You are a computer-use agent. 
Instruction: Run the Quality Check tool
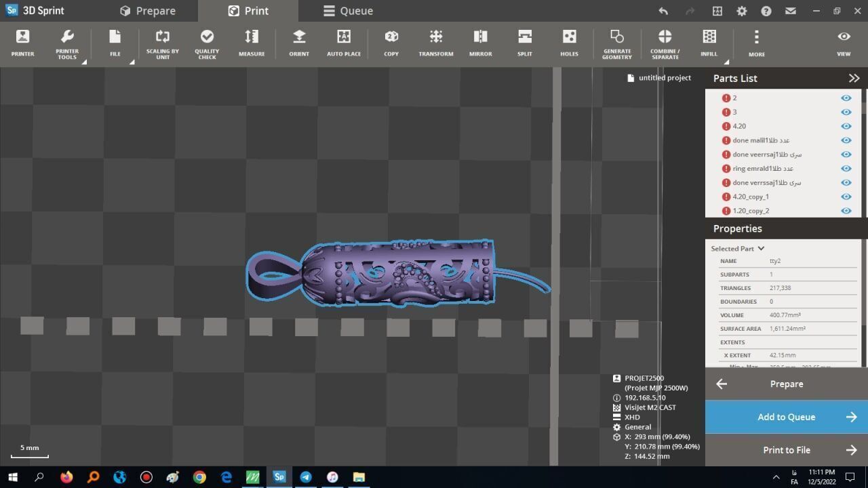click(x=207, y=44)
